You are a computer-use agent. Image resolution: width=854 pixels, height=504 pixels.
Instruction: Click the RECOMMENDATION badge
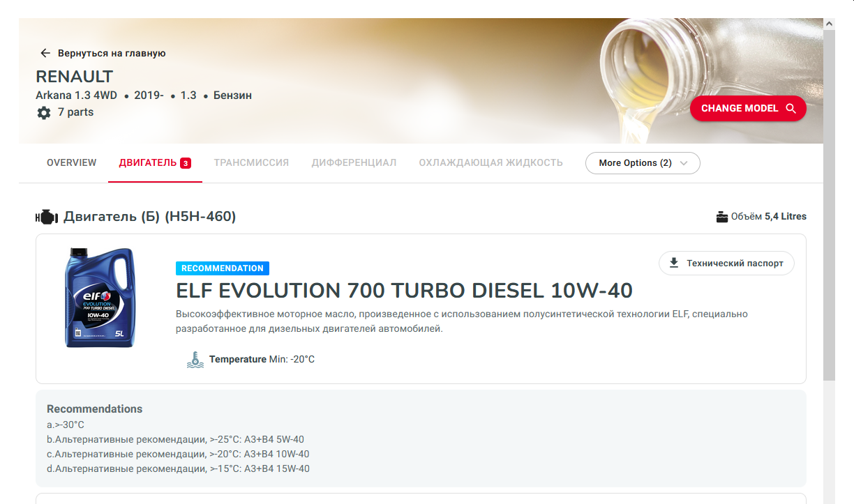pyautogui.click(x=223, y=268)
